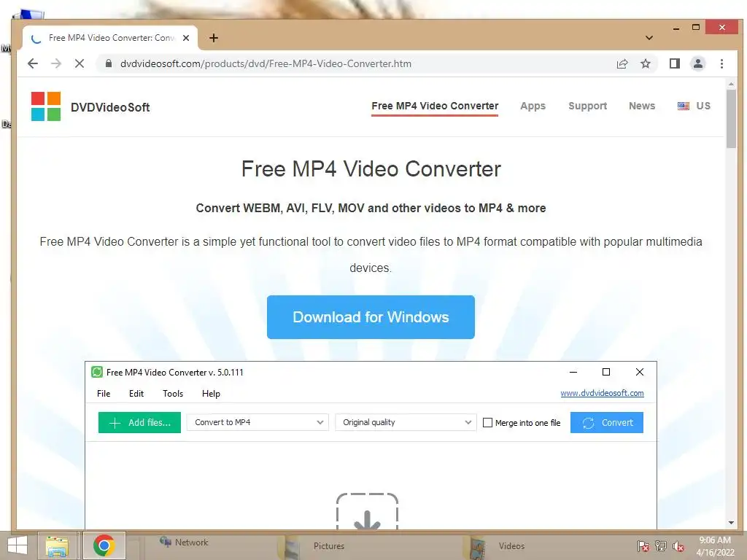
Task: Click the share page icon
Action: tap(622, 64)
